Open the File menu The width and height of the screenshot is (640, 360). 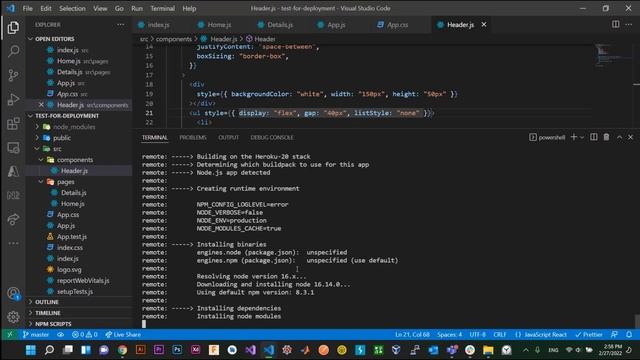tap(27, 8)
